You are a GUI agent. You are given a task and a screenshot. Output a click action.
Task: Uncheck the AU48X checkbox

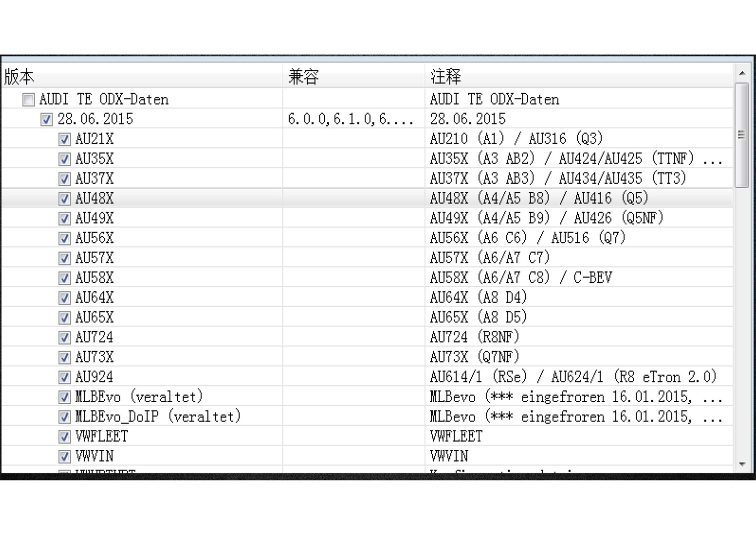64,199
